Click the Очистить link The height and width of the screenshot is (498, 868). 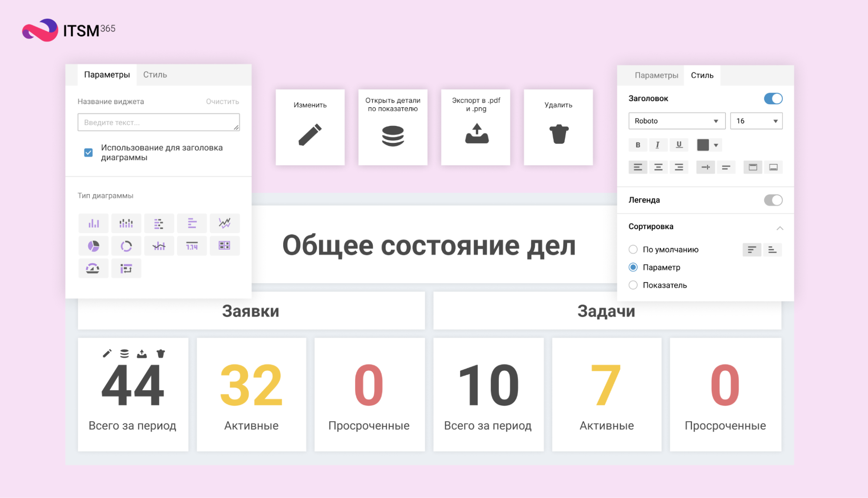(222, 102)
